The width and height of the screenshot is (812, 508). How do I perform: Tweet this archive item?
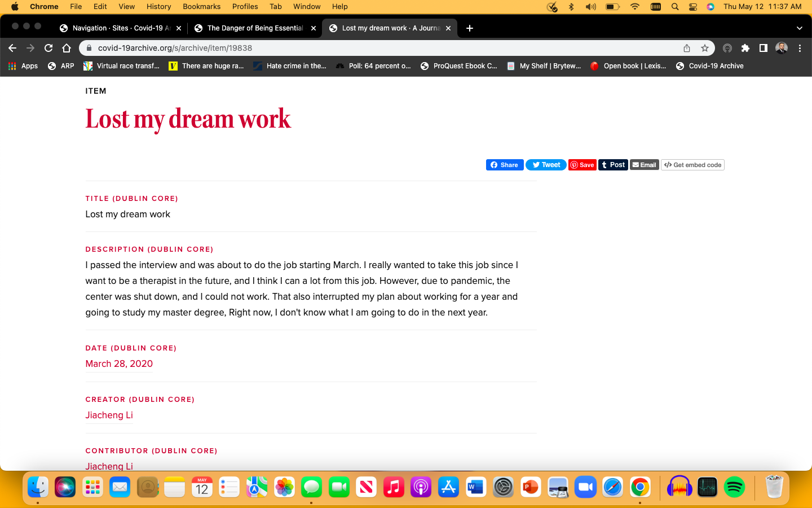pos(546,165)
